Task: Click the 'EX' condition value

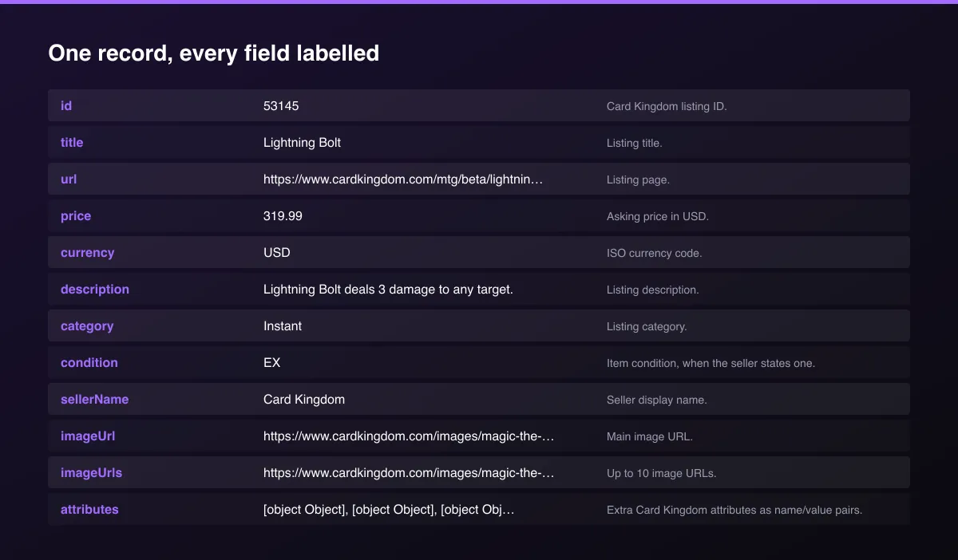Action: click(272, 362)
